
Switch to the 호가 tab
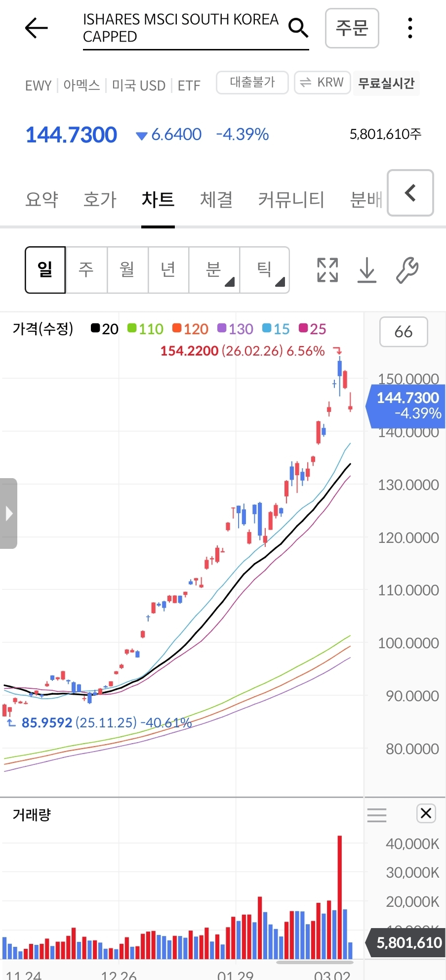(x=100, y=199)
